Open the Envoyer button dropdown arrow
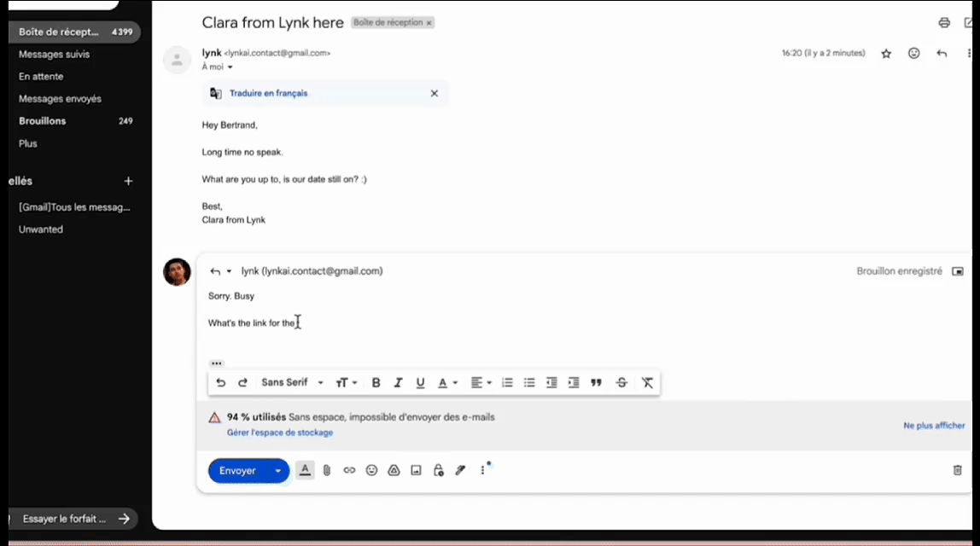 pyautogui.click(x=277, y=470)
